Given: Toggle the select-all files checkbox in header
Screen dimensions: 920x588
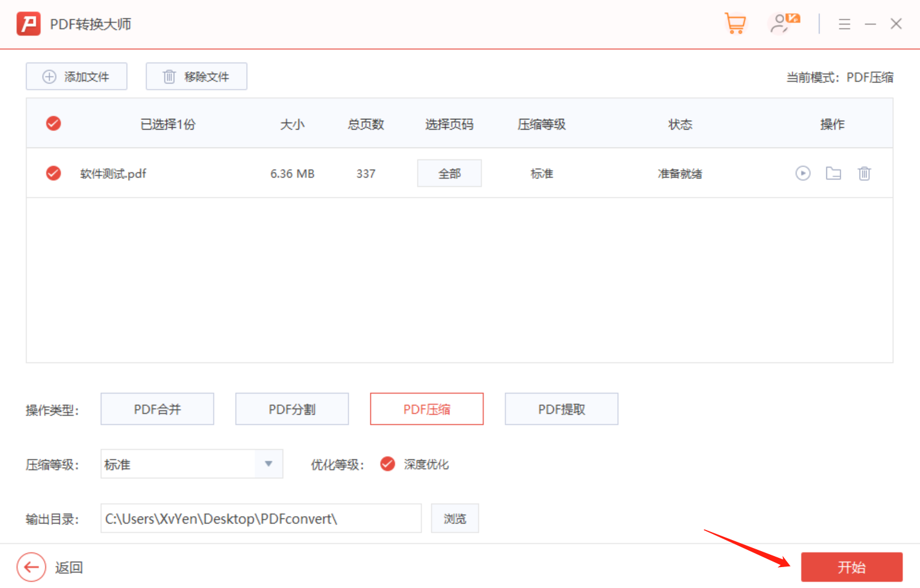Looking at the screenshot, I should 54,124.
